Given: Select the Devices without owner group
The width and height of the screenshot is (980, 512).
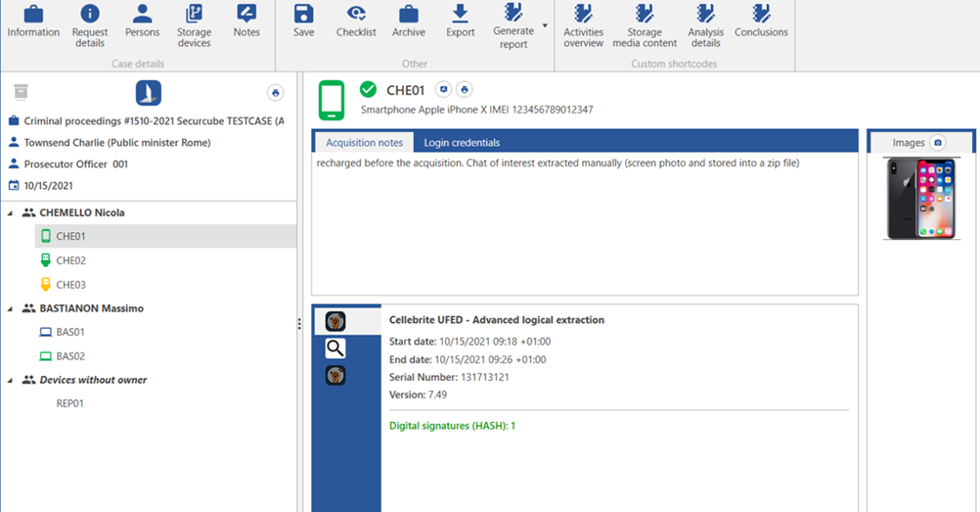Looking at the screenshot, I should [93, 380].
